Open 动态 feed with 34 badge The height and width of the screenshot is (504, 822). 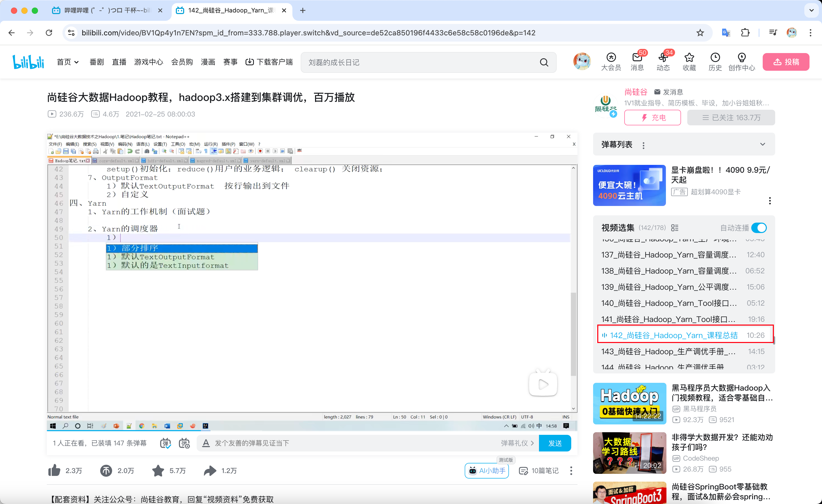[663, 62]
